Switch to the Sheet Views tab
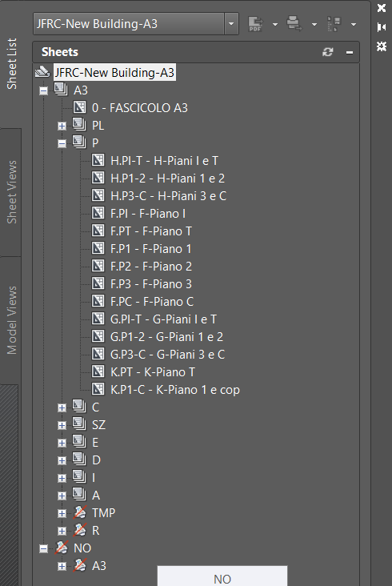Screen dimensions: 392x586 pos(11,192)
